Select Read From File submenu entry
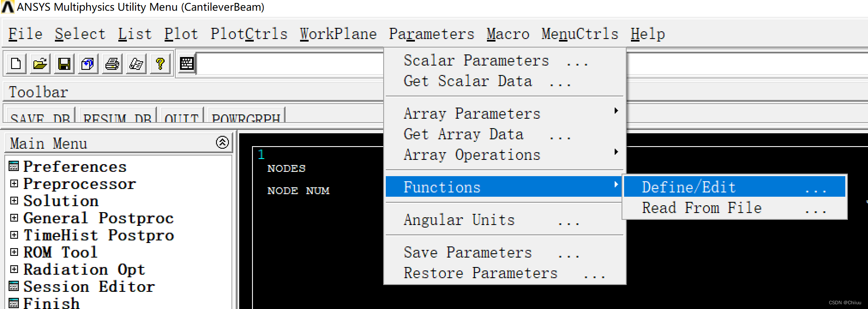868x309 pixels. tap(734, 208)
